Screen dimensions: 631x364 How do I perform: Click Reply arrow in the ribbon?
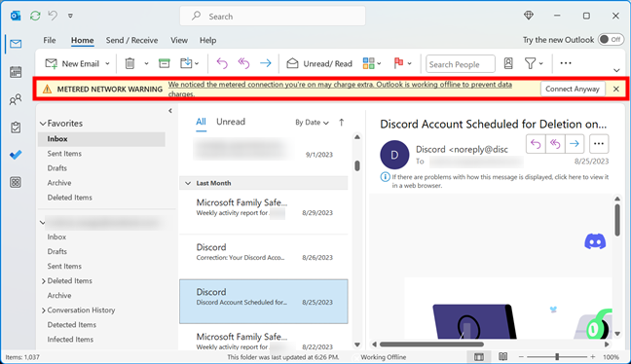[222, 63]
